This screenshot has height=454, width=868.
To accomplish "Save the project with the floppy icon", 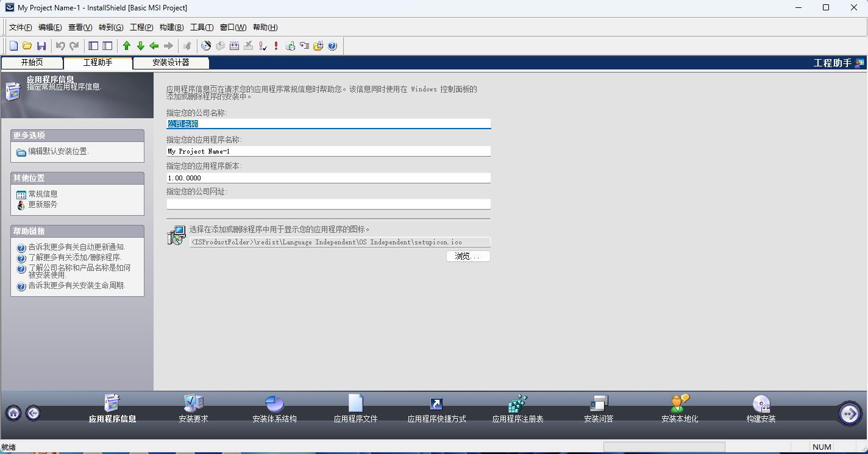I will 41,46.
